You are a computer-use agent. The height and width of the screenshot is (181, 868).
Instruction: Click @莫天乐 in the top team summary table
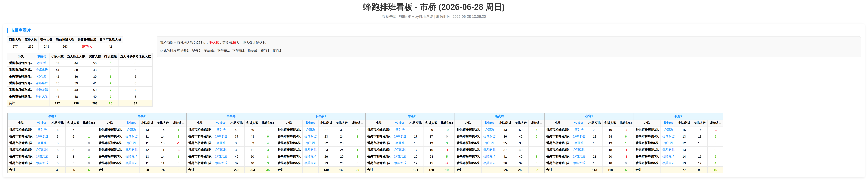42,97
